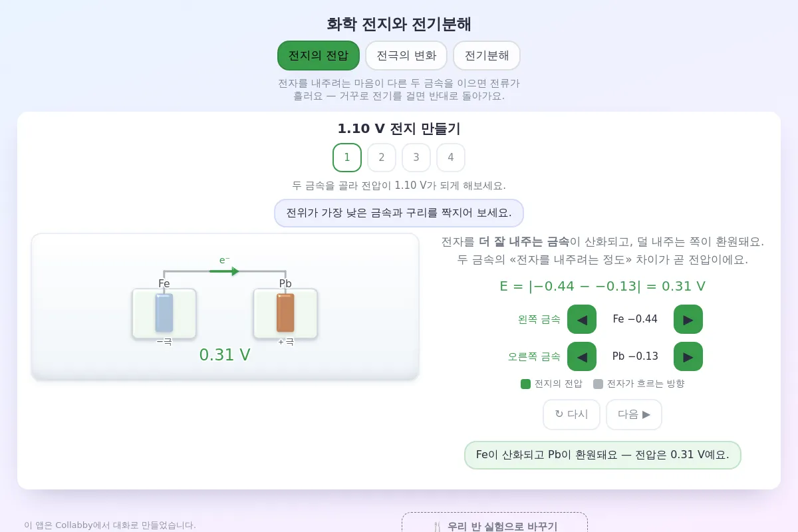The width and height of the screenshot is (798, 532).
Task: Click the green 전지의 전압 legend swatch
Action: [x=525, y=384]
